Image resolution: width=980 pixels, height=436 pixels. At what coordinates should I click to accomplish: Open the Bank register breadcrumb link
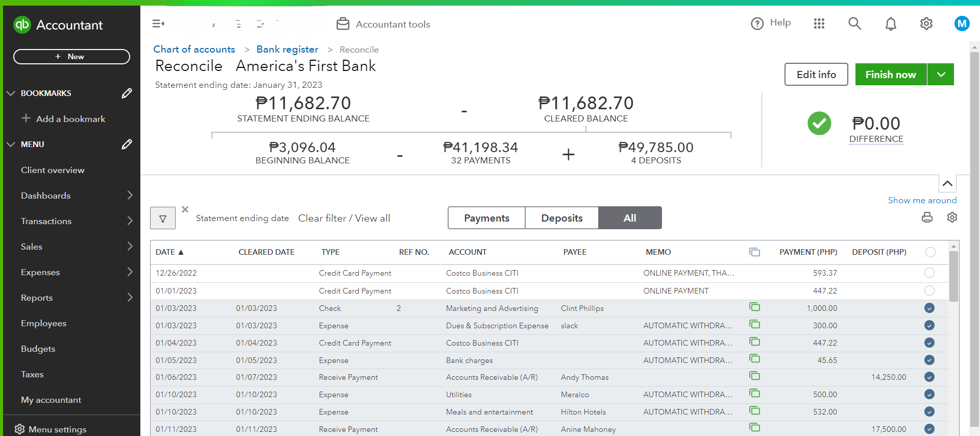tap(287, 50)
